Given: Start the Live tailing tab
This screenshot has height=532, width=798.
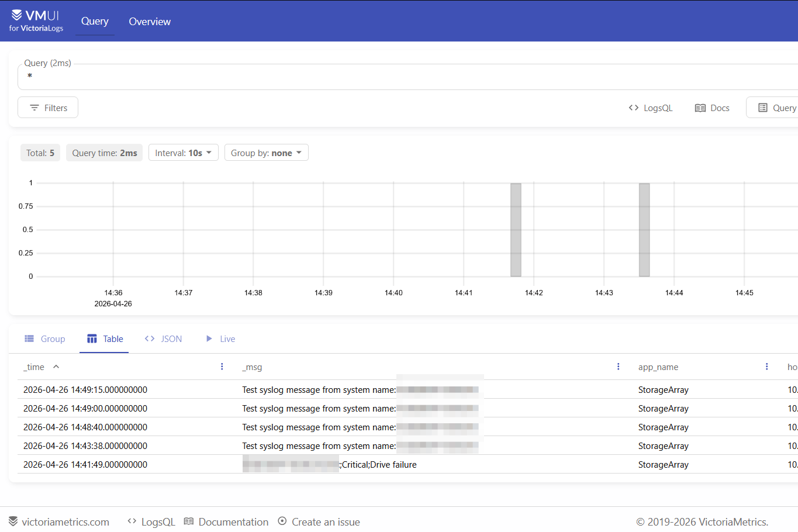Looking at the screenshot, I should [x=220, y=339].
